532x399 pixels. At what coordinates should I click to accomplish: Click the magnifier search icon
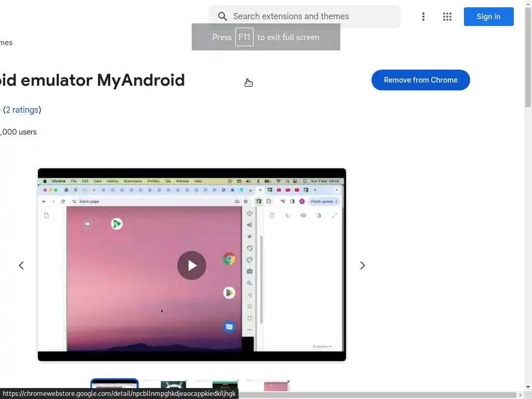coord(222,16)
